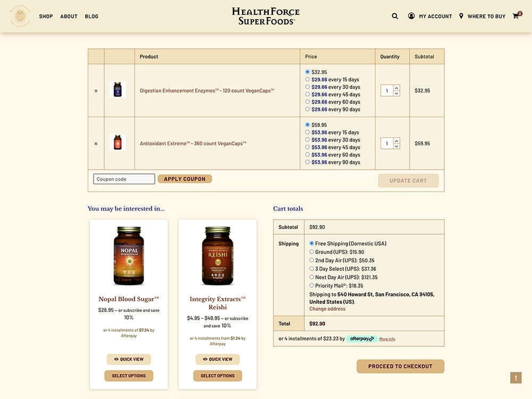The height and width of the screenshot is (399, 532).
Task: Select $59.95 one-time price for Antioxidant Extreme
Action: (307, 125)
